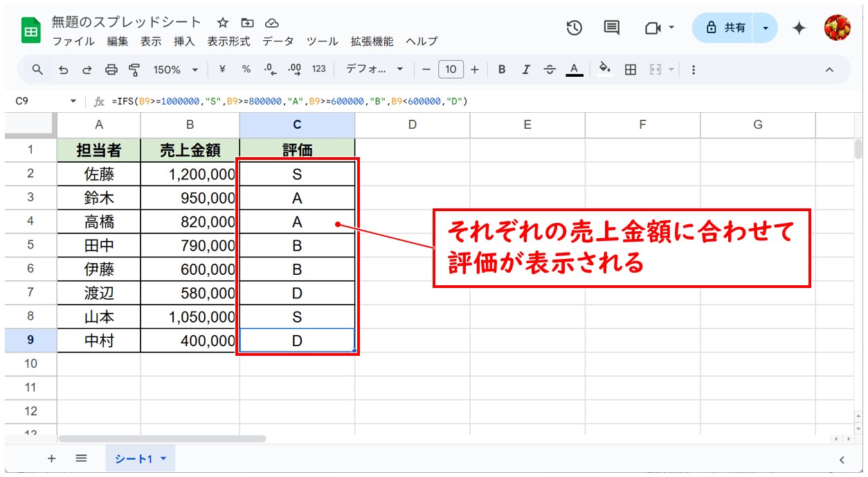Open version history clock icon
Viewport: 868px width, 477px height.
pos(575,28)
